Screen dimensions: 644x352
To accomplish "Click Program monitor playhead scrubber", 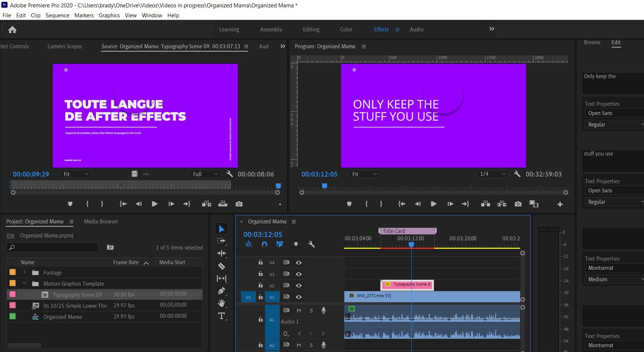I will pyautogui.click(x=324, y=186).
